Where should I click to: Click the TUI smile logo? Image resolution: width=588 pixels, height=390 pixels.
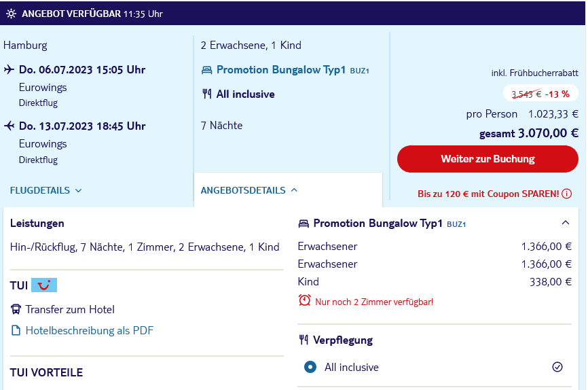pos(44,285)
